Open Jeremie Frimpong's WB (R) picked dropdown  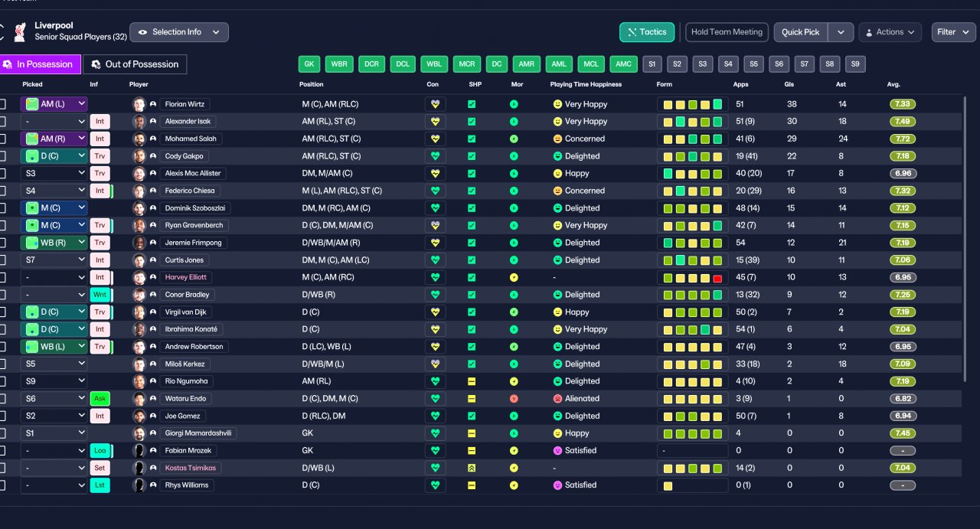coord(54,243)
